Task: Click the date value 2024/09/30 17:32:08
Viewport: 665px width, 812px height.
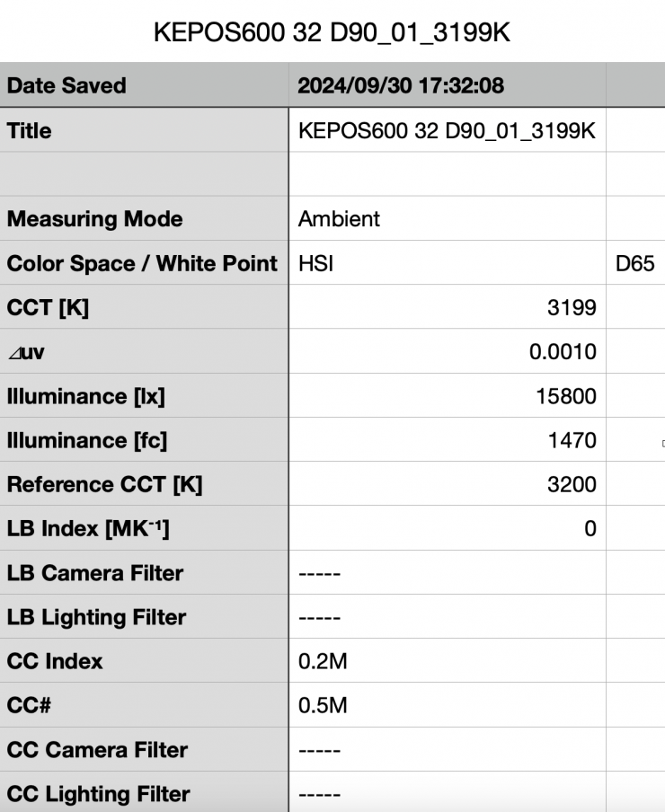Action: (x=401, y=86)
